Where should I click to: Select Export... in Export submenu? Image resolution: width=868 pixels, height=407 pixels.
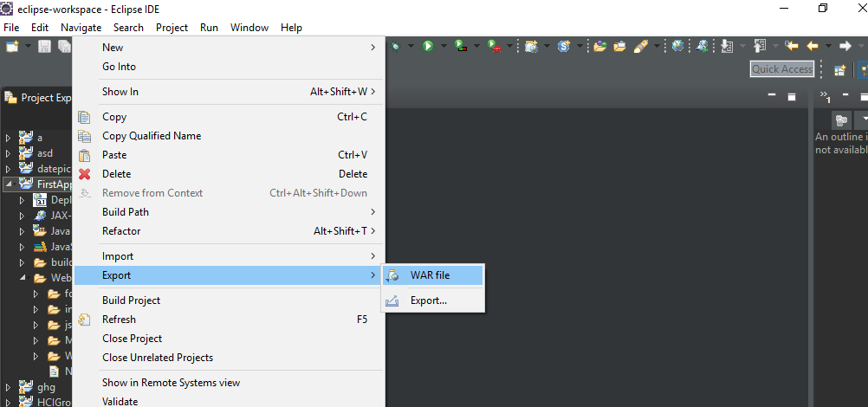tap(433, 300)
